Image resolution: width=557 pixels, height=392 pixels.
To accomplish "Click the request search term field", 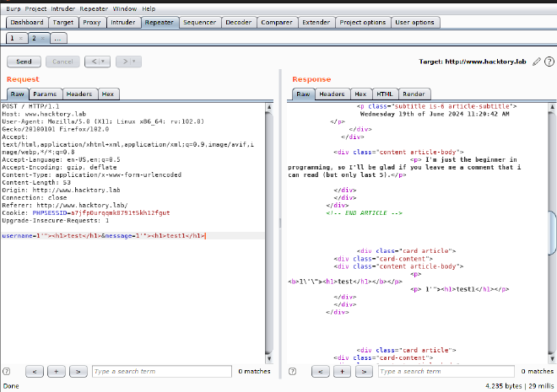I will pyautogui.click(x=162, y=372).
